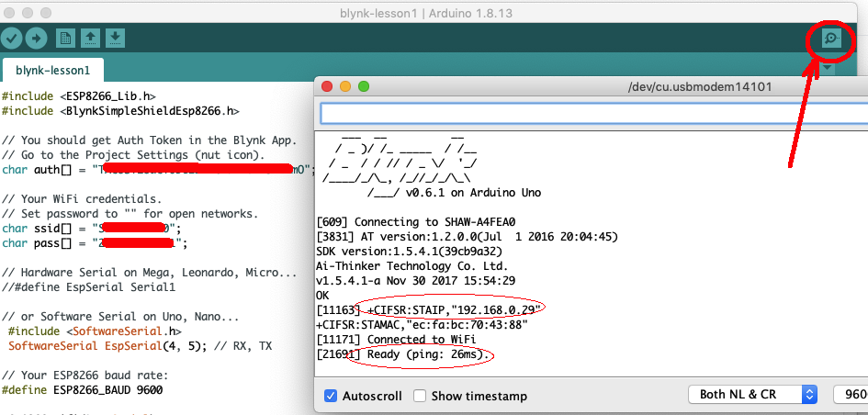Viewport: 868px width, 415px height.
Task: Click the 'char auth[]' code line
Action: (x=158, y=169)
